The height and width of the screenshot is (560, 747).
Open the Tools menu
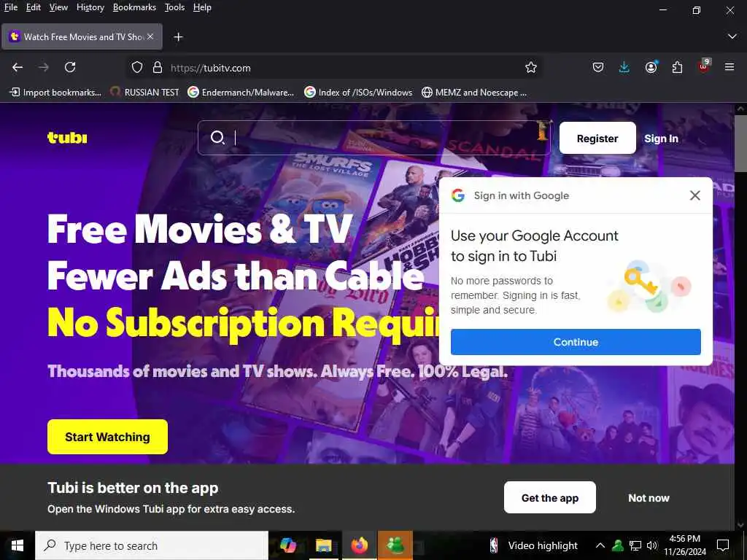[x=174, y=7]
